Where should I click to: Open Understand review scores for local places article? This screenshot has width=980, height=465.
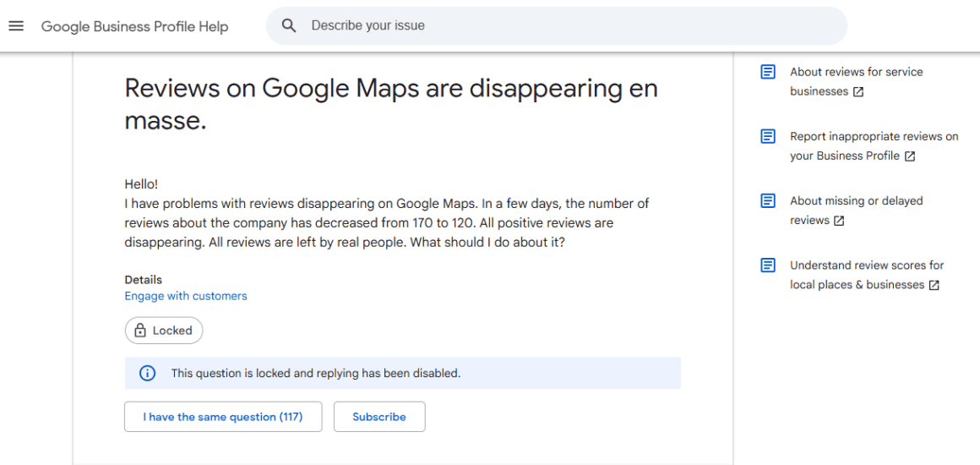pyautogui.click(x=866, y=275)
